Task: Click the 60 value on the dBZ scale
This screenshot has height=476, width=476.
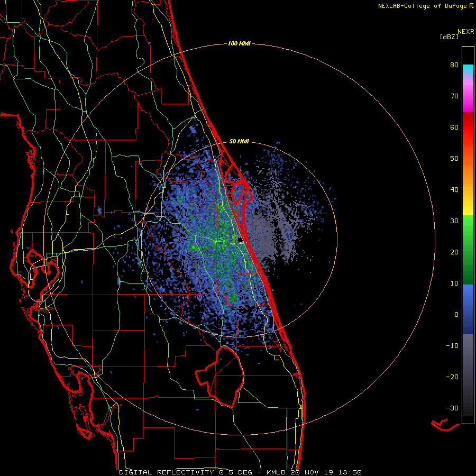Action: pos(454,127)
